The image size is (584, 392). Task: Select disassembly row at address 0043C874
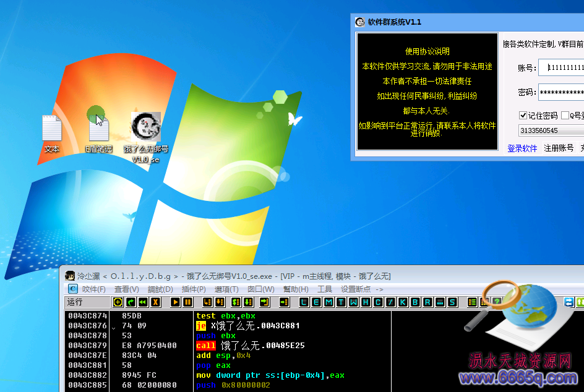coord(228,316)
